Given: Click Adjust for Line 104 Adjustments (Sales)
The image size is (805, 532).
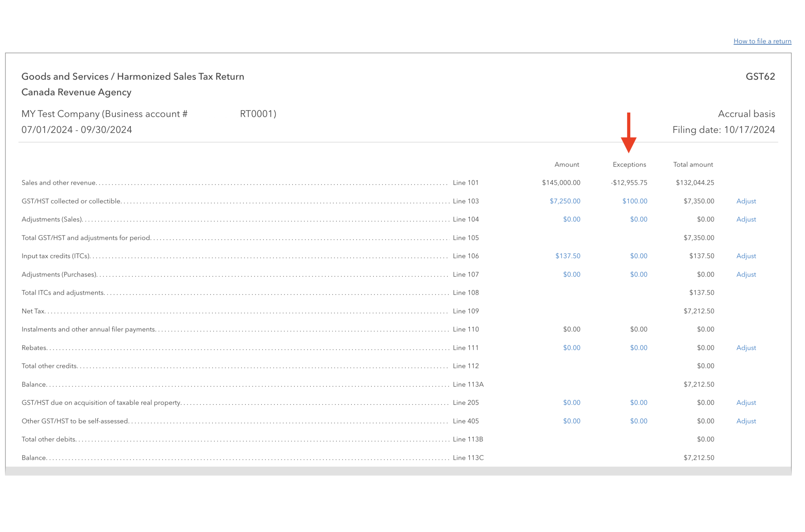Looking at the screenshot, I should (x=746, y=219).
